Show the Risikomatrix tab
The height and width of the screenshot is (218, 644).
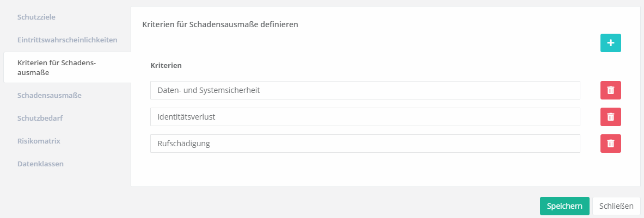point(39,141)
